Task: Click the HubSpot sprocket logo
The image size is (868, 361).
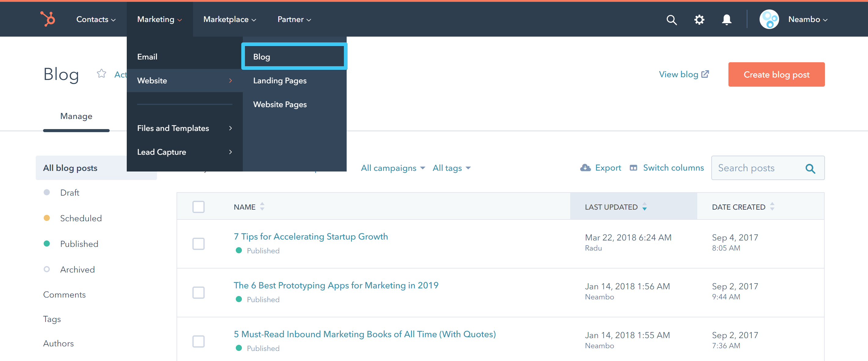Action: (x=48, y=19)
